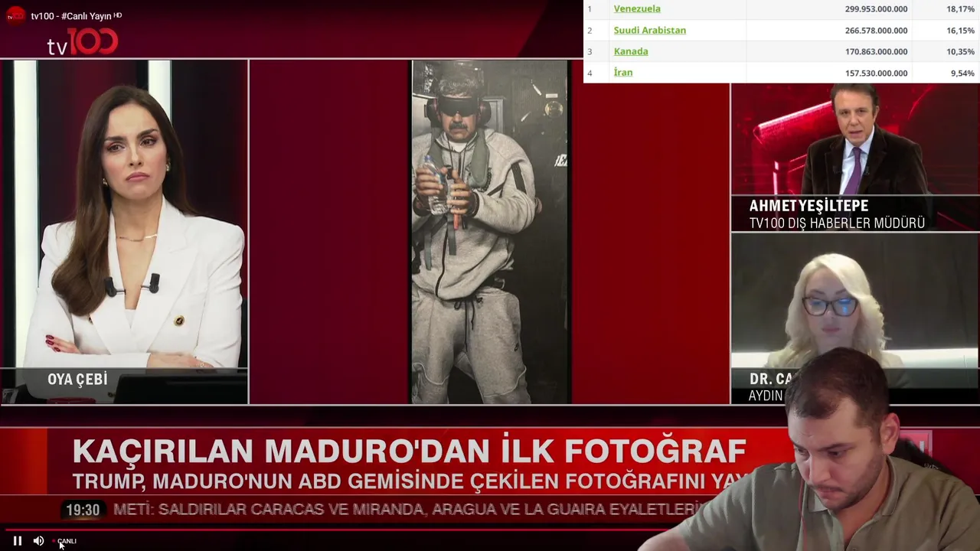Screen dimensions: 980x551
Task: Open the Suudi Arabistan link
Action: [649, 30]
